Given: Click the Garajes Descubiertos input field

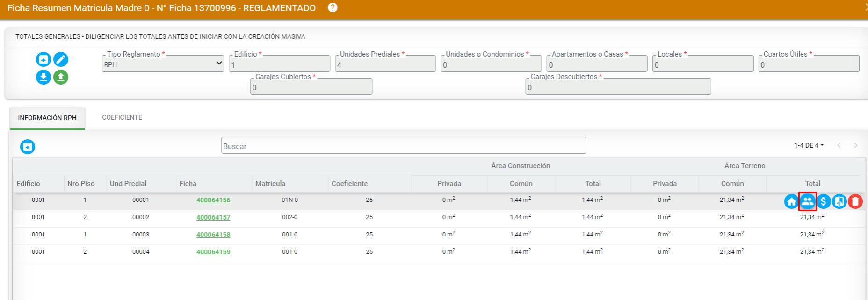Looking at the screenshot, I should click(x=618, y=86).
